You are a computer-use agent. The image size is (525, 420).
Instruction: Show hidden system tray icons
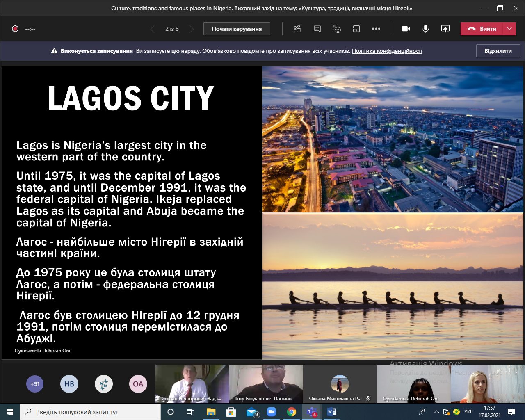click(436, 412)
